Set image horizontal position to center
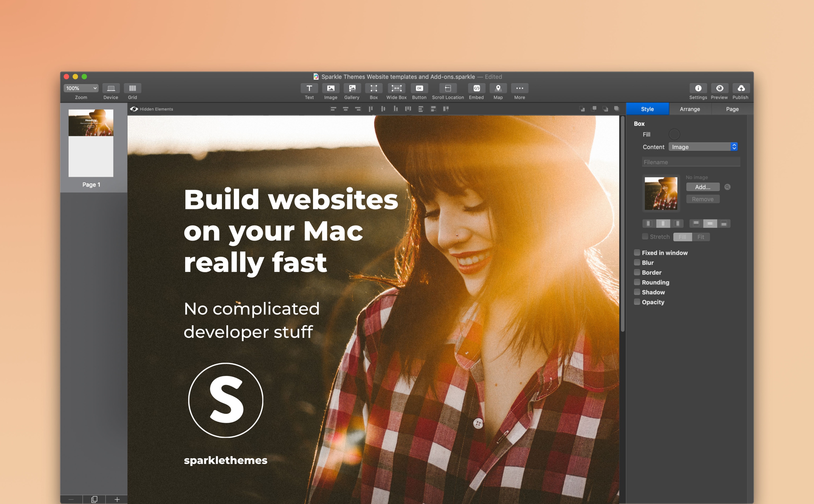The width and height of the screenshot is (814, 504). pyautogui.click(x=663, y=223)
